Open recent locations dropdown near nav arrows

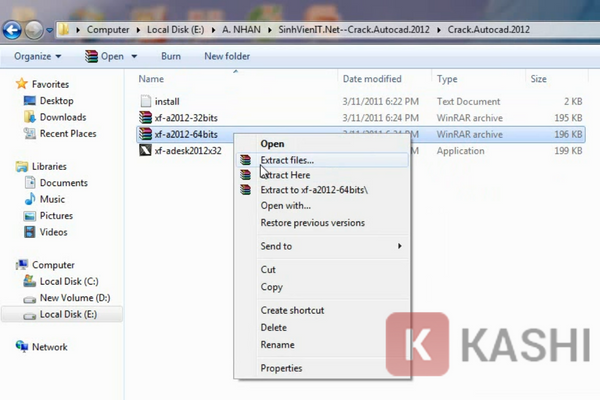(x=49, y=30)
